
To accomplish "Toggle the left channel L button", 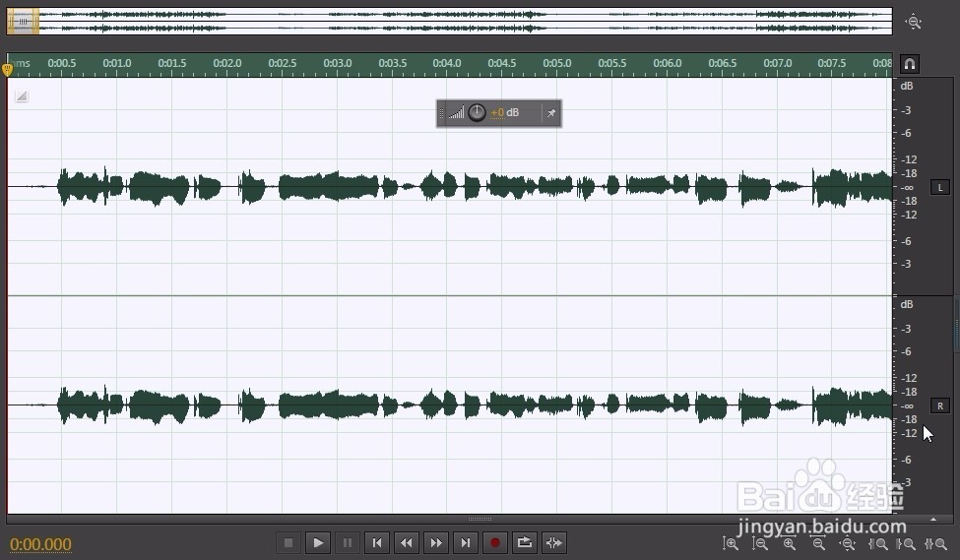I will point(940,187).
